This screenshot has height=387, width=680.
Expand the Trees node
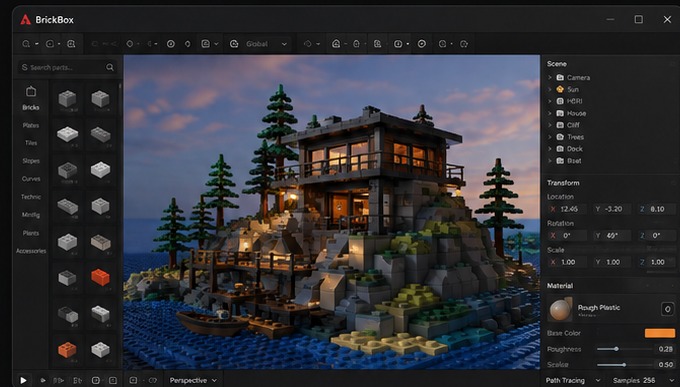pos(550,137)
